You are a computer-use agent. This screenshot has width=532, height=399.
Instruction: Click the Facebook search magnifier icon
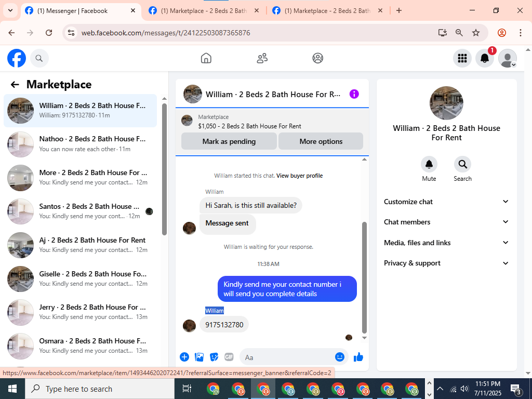click(x=39, y=58)
